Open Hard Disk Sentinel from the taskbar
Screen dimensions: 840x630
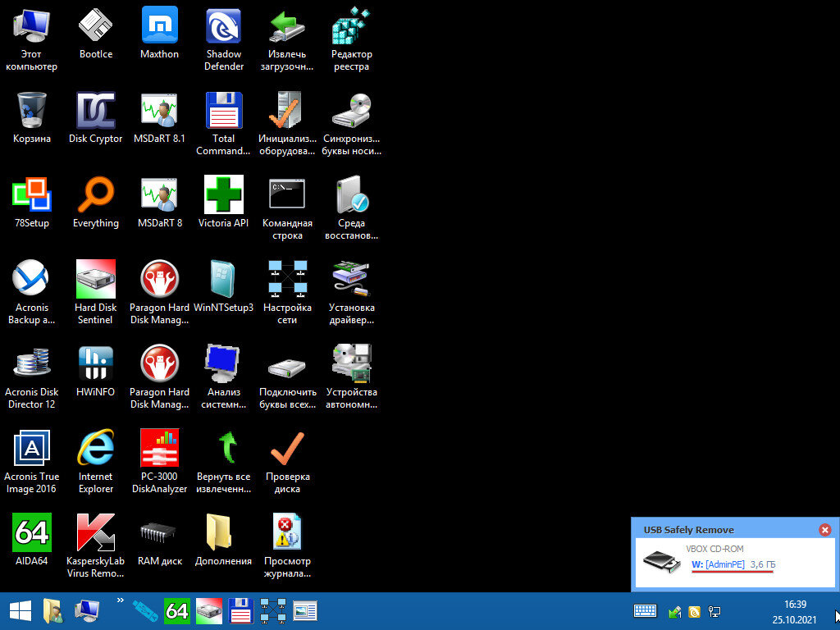click(209, 611)
